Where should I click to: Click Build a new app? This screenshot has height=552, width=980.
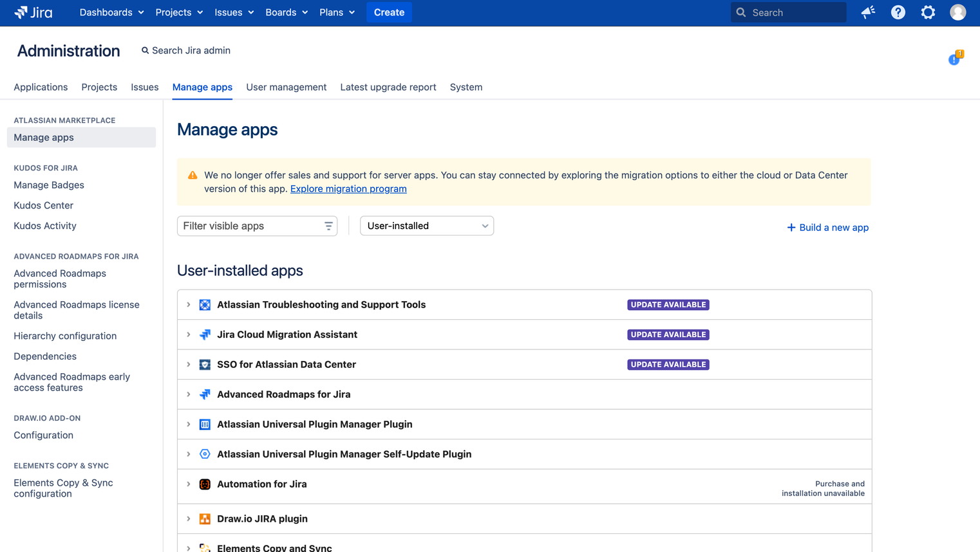[x=828, y=227]
